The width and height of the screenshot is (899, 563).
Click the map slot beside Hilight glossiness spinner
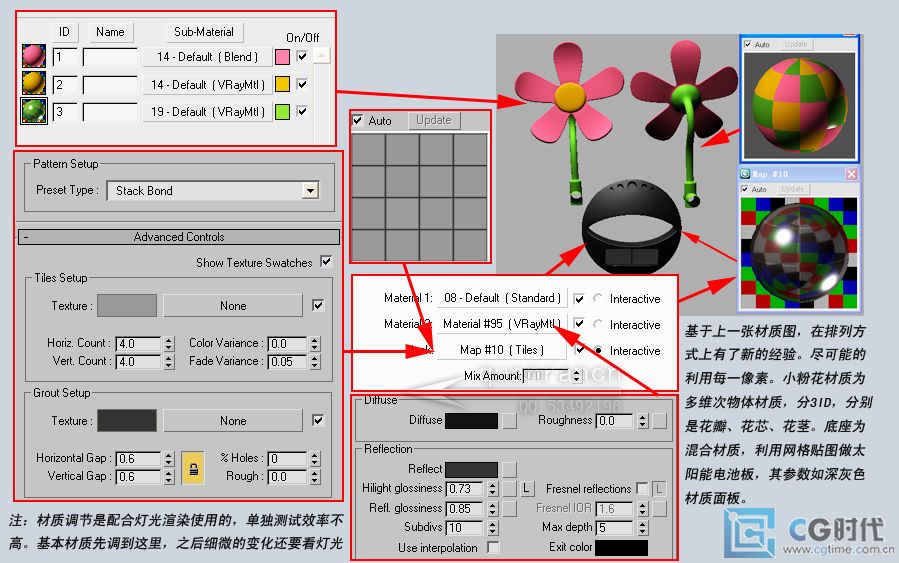510,488
